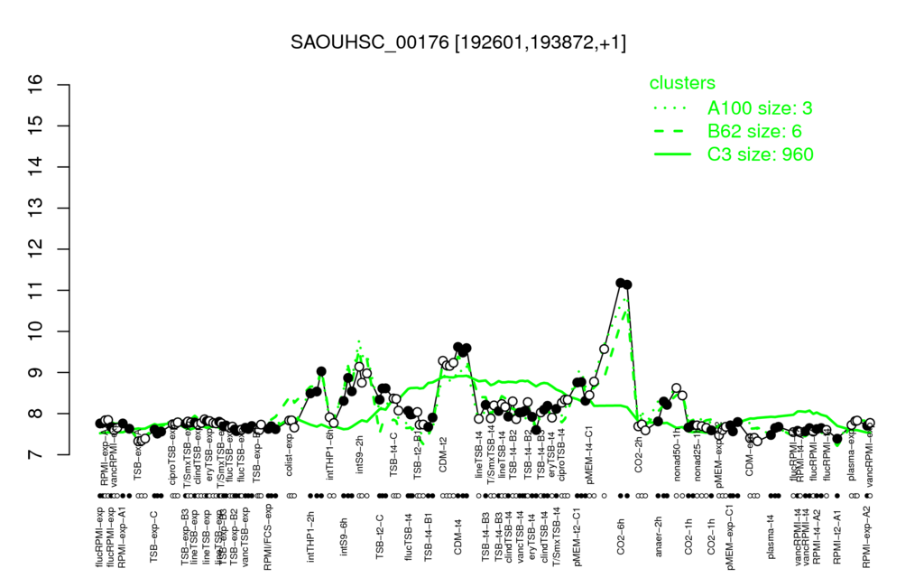Viewport: 924px width, 578px height.
Task: Click y-axis tick label 14
Action: [35, 167]
